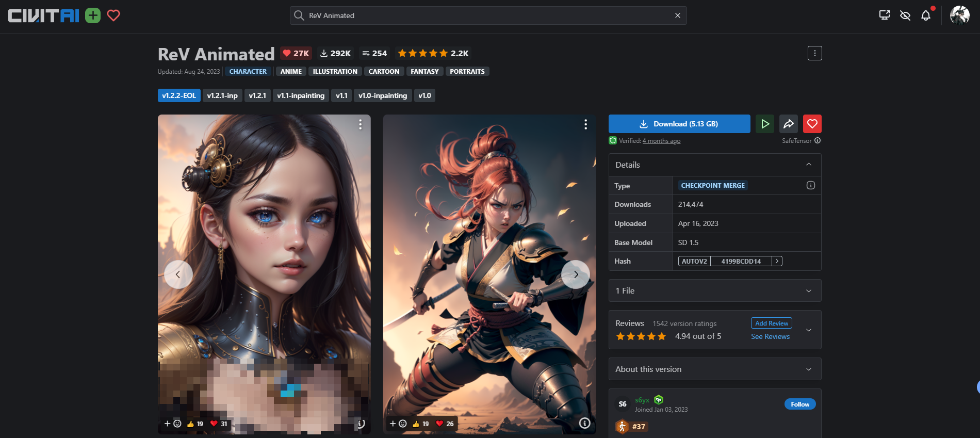Open the model options three-dot menu
Screen dimensions: 980x438
pos(815,53)
